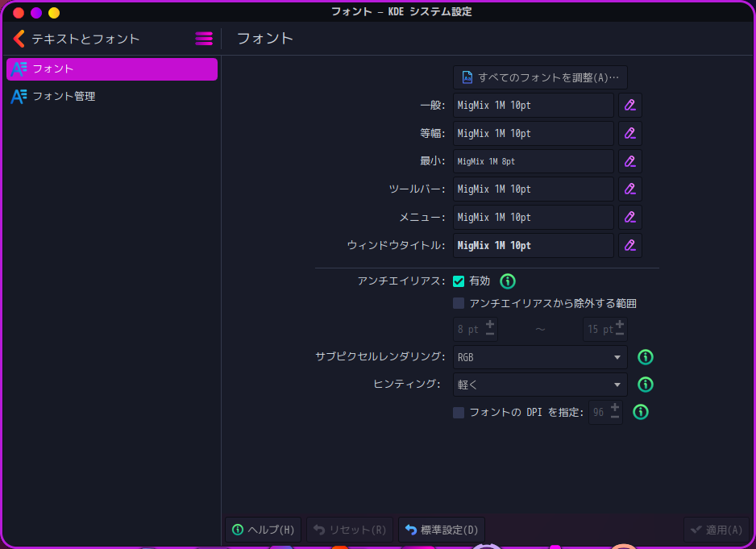The image size is (756, 549).
Task: Enable アンチエイリアスから除外する範囲
Action: coord(459,303)
